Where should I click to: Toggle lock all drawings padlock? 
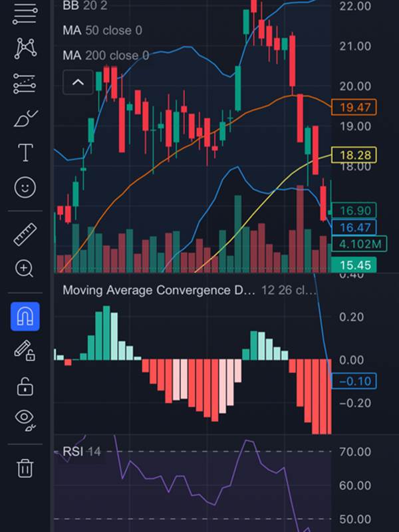point(25,386)
